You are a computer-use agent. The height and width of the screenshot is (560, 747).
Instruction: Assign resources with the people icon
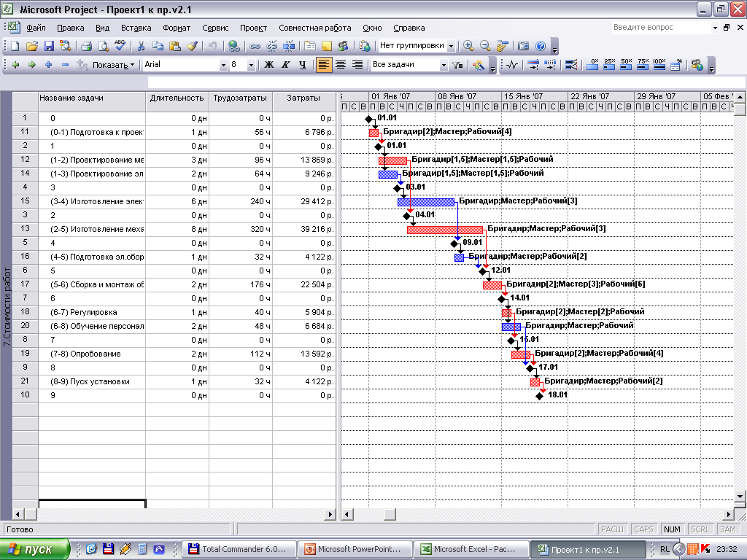click(x=343, y=46)
